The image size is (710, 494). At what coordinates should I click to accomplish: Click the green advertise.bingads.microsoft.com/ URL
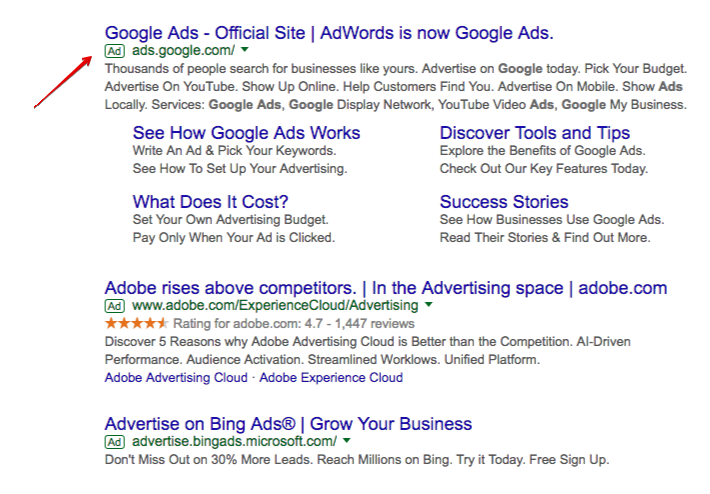(235, 441)
